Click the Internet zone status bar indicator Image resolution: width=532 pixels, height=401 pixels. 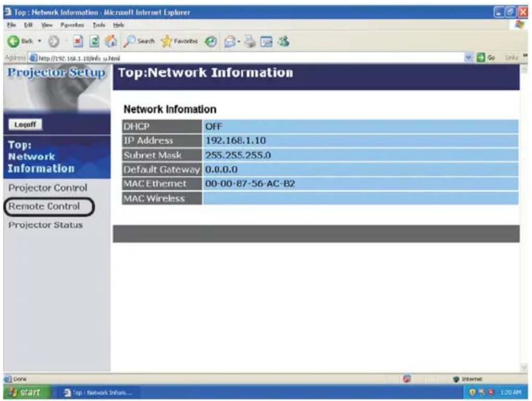pos(467,379)
